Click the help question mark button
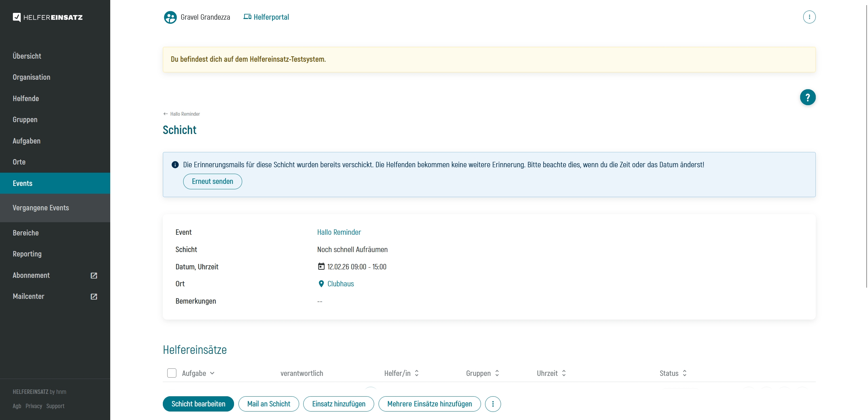This screenshot has width=868, height=420. (x=807, y=98)
